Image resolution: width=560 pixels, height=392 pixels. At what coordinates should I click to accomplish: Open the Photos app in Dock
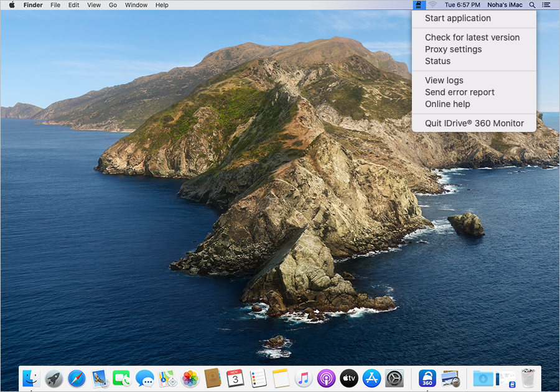click(190, 378)
